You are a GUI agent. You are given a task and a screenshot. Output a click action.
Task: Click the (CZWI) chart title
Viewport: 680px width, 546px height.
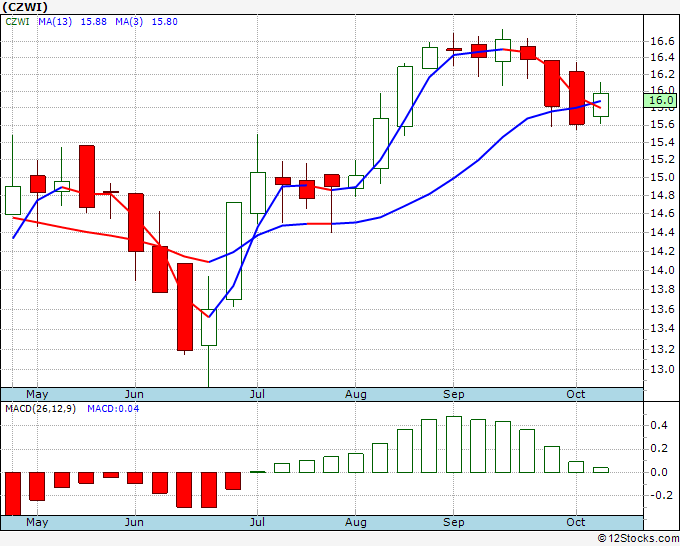(x=25, y=7)
